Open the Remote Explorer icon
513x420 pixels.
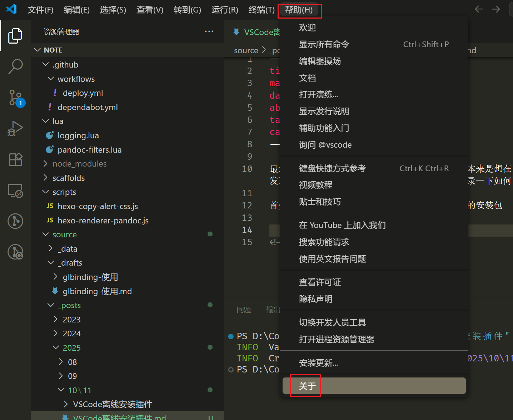pyautogui.click(x=15, y=191)
